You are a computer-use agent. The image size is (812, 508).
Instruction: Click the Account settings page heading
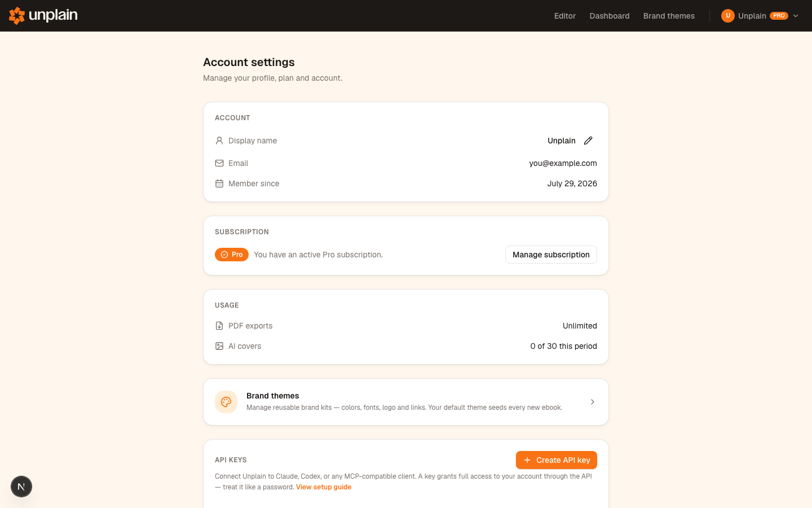coord(249,62)
